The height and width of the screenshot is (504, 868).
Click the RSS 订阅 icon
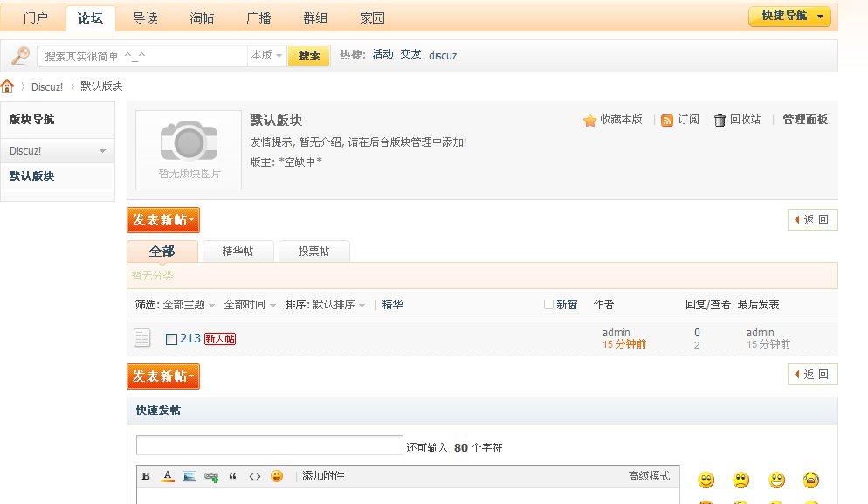667,121
